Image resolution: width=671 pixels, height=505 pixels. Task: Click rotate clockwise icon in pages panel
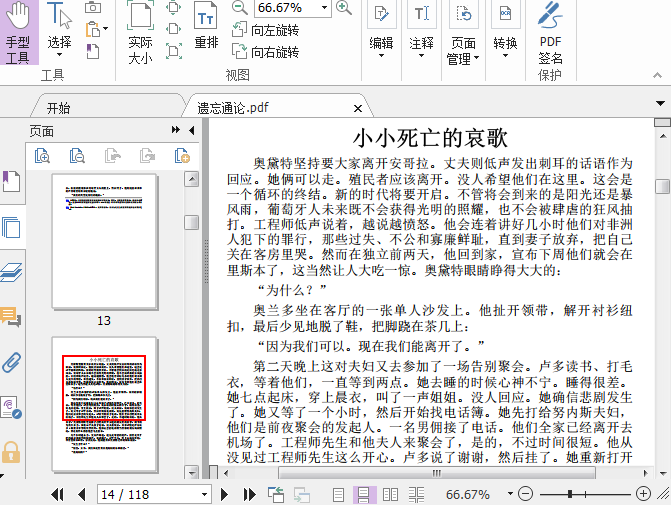[x=147, y=156]
